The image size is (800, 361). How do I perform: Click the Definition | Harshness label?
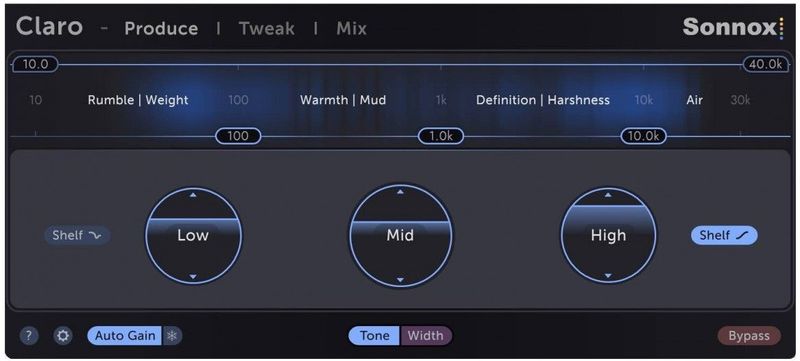[x=543, y=100]
